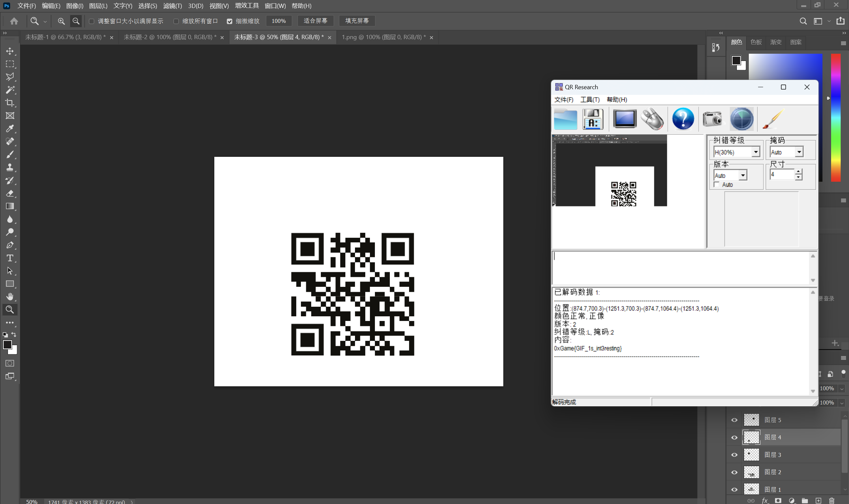Open zoom tool preset dropdown arrow
Screen dimensions: 849x504
pyautogui.click(x=45, y=22)
